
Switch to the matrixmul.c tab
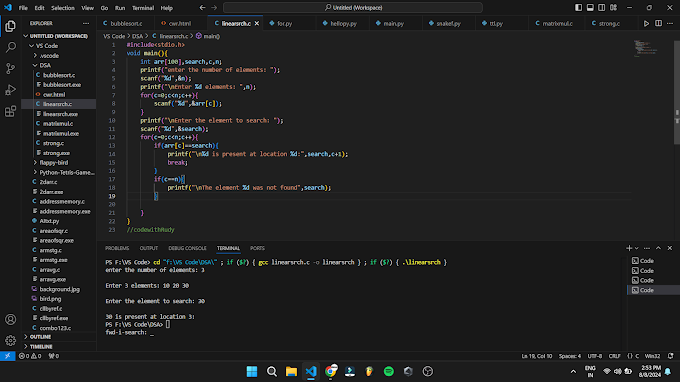tap(557, 23)
